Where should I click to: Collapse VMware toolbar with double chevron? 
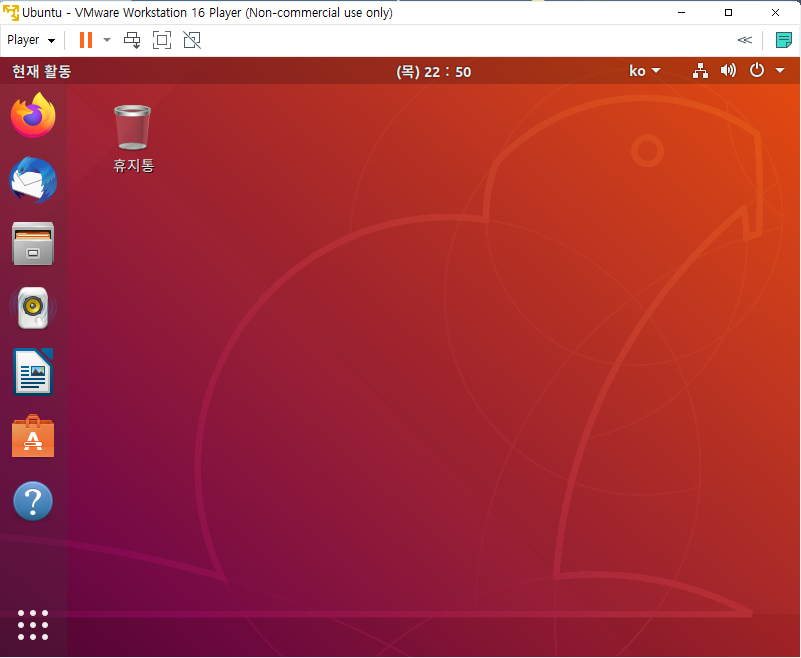click(x=745, y=40)
